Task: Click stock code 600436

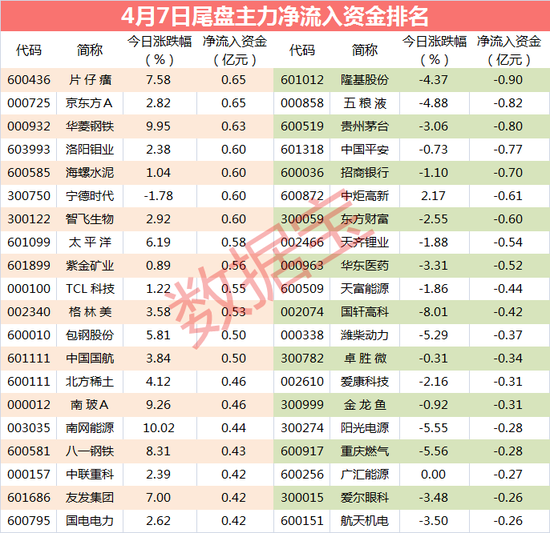Action: 29,80
